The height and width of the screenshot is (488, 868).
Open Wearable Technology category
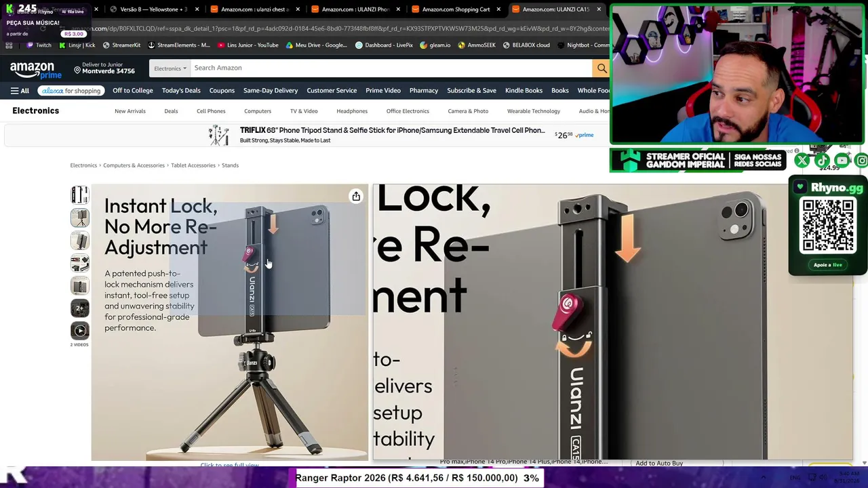click(x=534, y=111)
